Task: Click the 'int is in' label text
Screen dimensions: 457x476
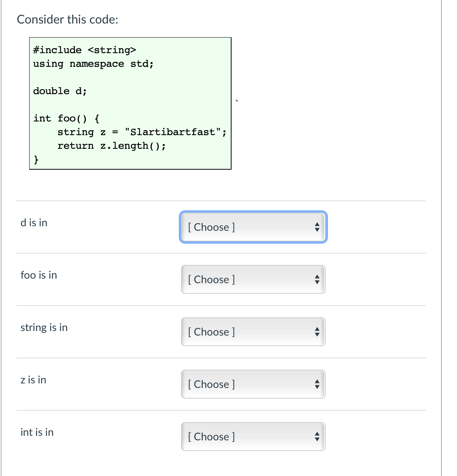Action: pyautogui.click(x=37, y=432)
